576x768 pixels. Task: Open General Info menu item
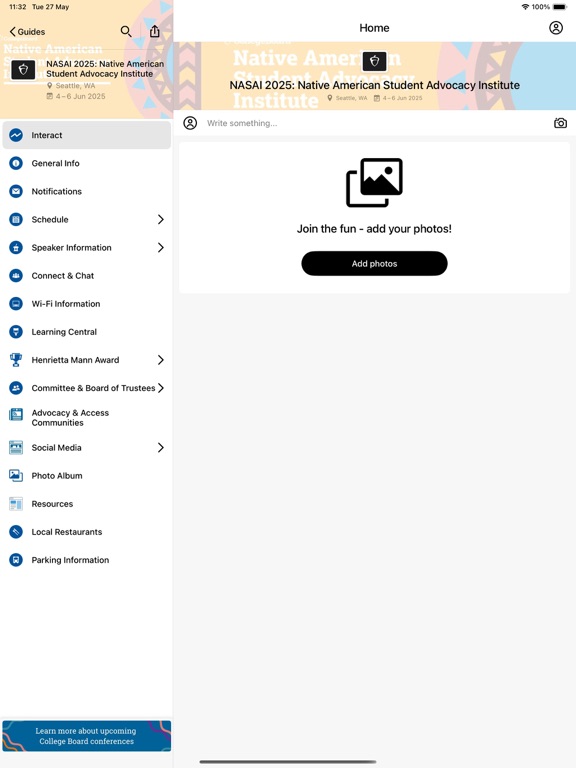(x=87, y=163)
